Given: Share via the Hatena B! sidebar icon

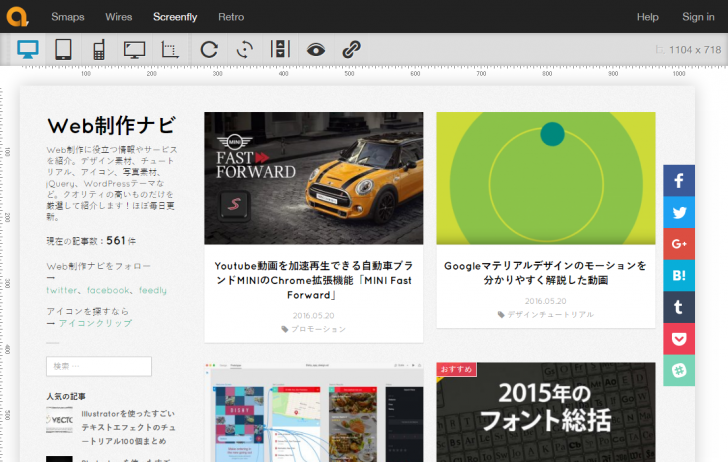Looking at the screenshot, I should (x=679, y=275).
